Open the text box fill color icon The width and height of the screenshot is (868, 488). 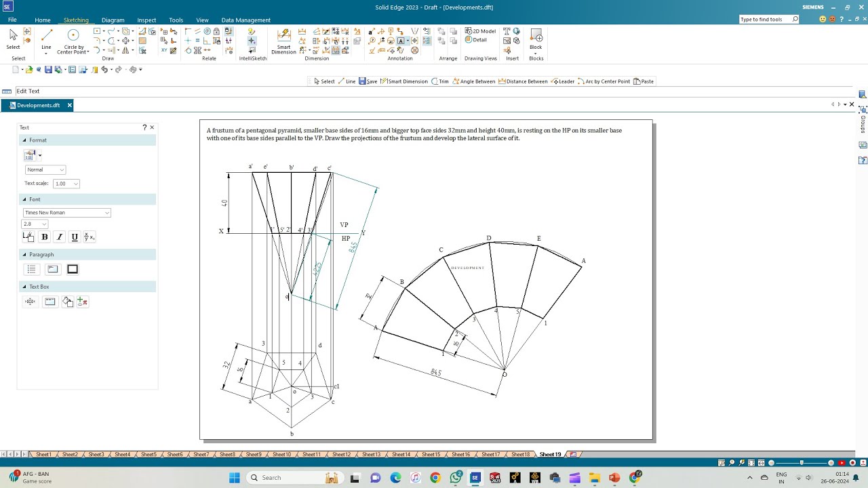pos(67,302)
